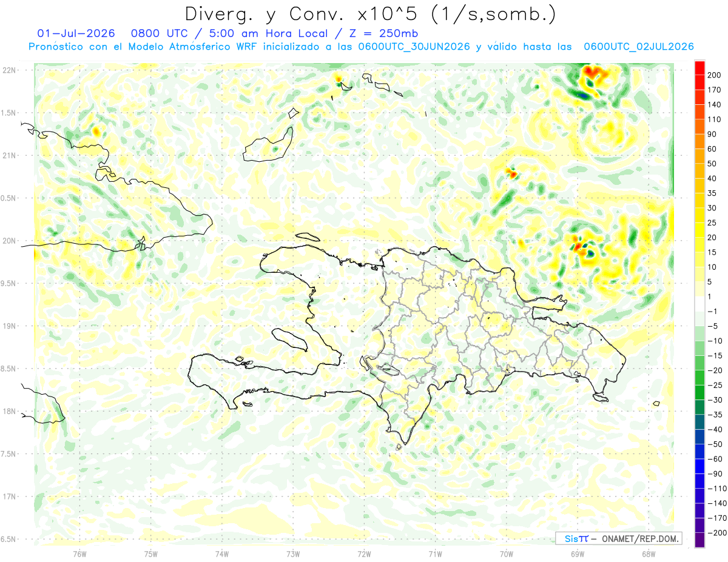728x562 pixels.
Task: Click the dark purple swatch below -200
Action: (x=699, y=540)
